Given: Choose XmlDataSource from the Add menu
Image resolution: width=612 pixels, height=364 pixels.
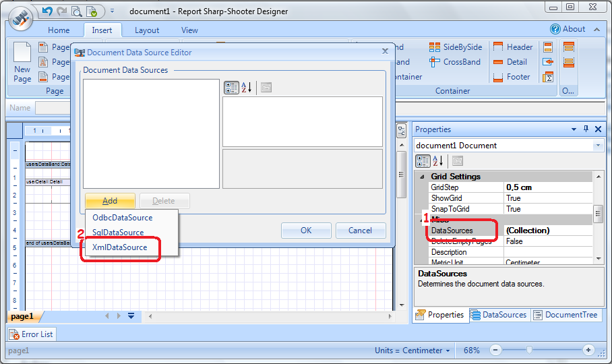Looking at the screenshot, I should 120,247.
